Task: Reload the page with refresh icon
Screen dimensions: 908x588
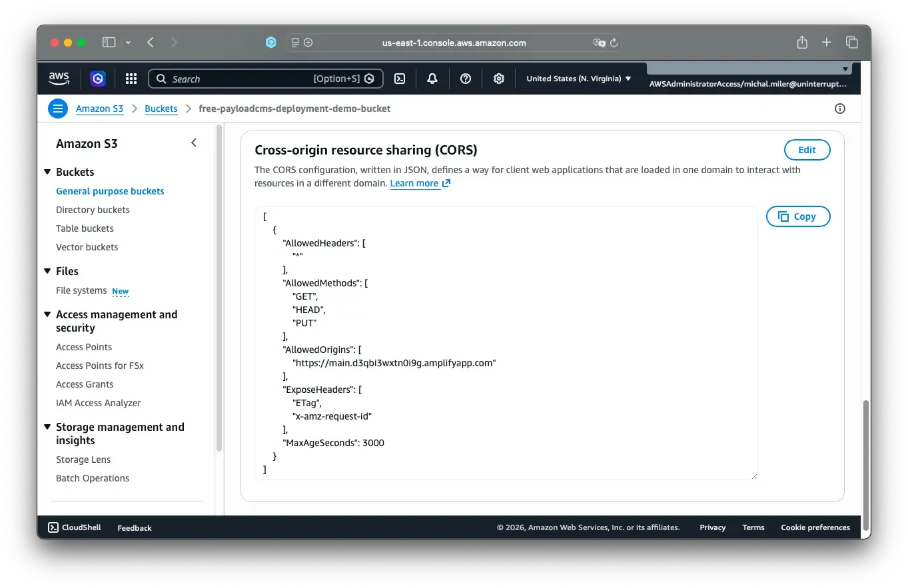Action: [x=614, y=43]
